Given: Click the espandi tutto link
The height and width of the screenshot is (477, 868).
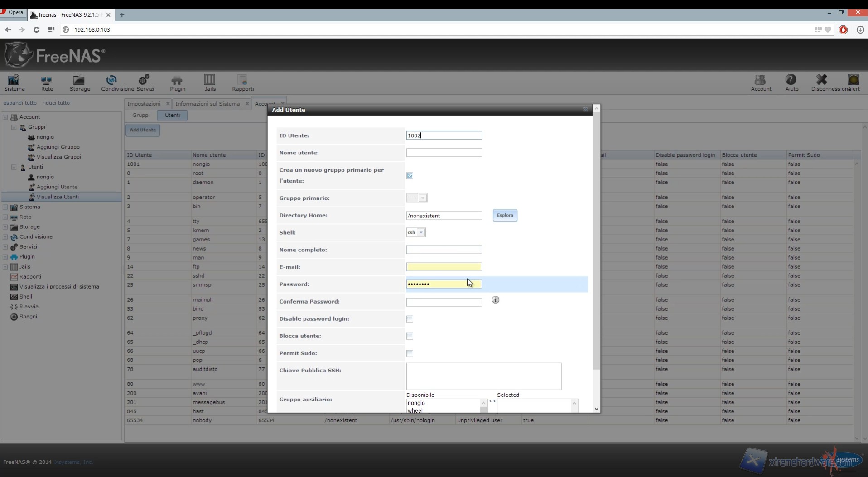Looking at the screenshot, I should tap(20, 103).
